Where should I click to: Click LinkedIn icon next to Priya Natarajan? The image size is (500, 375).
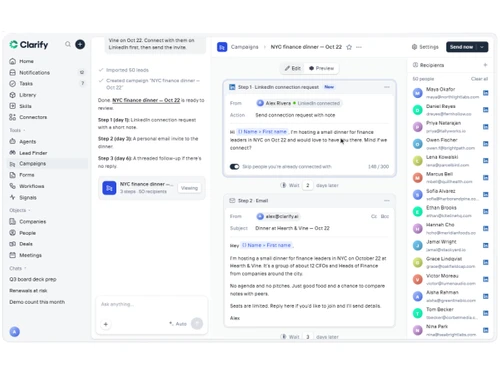click(x=486, y=127)
